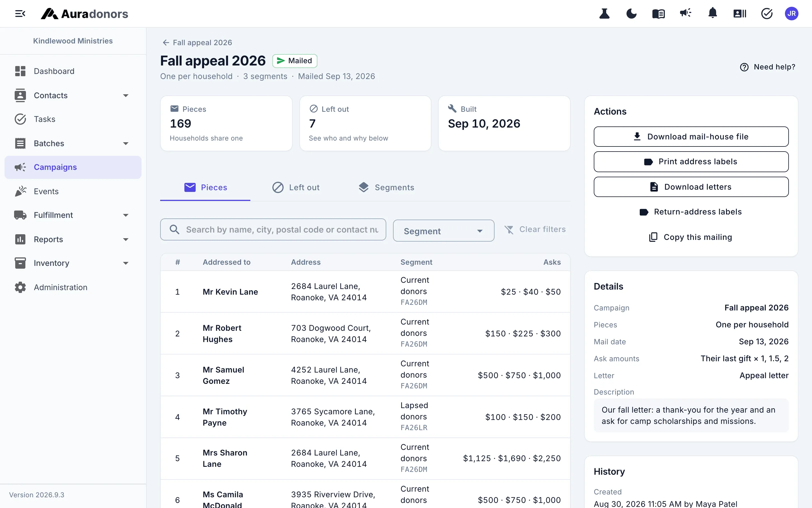Select Campaigns in the sidebar
The height and width of the screenshot is (508, 812).
[x=73, y=167]
